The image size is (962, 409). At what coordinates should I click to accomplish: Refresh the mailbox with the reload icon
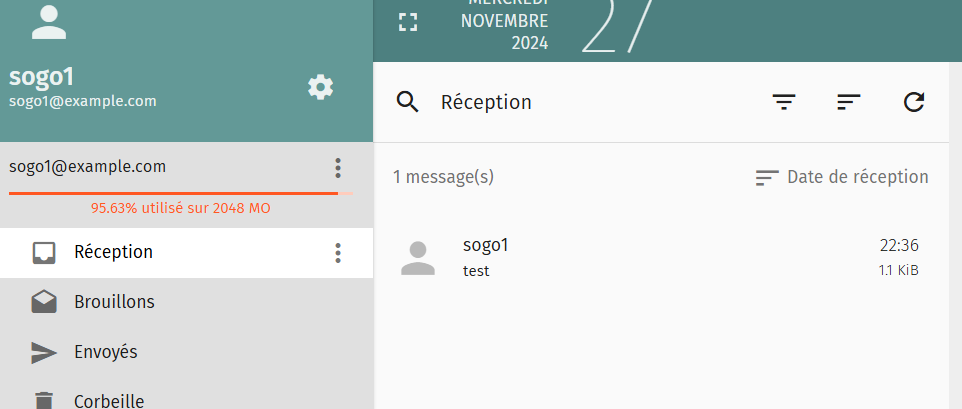tap(914, 102)
